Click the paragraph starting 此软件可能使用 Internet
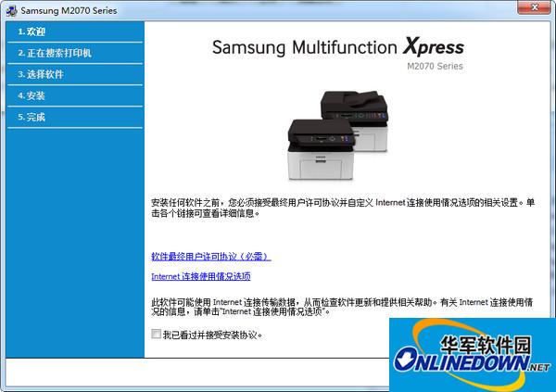 [342, 307]
